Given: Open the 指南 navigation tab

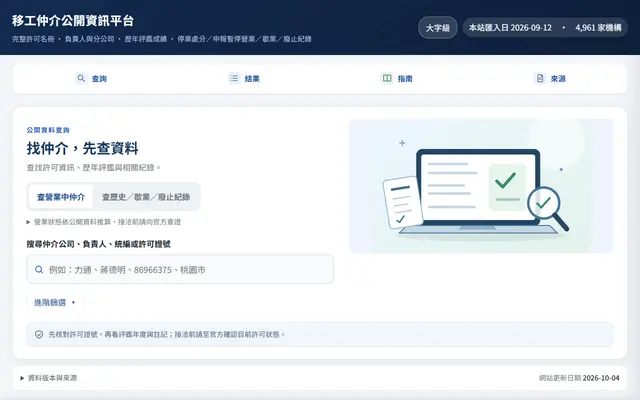Looking at the screenshot, I should (397, 78).
